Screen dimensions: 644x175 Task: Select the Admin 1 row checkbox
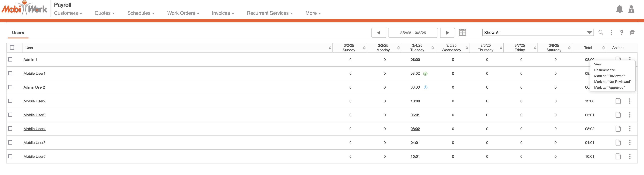[10, 59]
